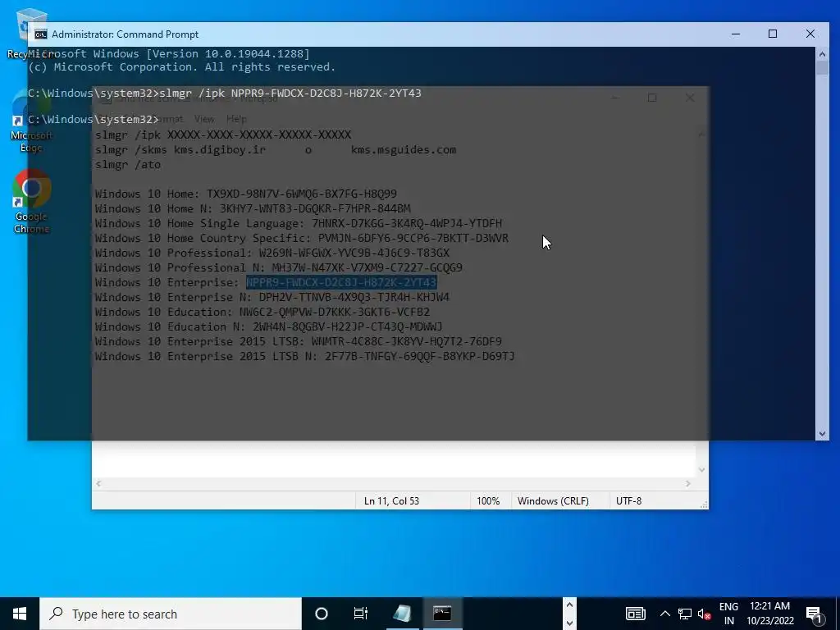Open the clock showing 12:21 AM
The width and height of the screenshot is (840, 630).
tap(769, 614)
